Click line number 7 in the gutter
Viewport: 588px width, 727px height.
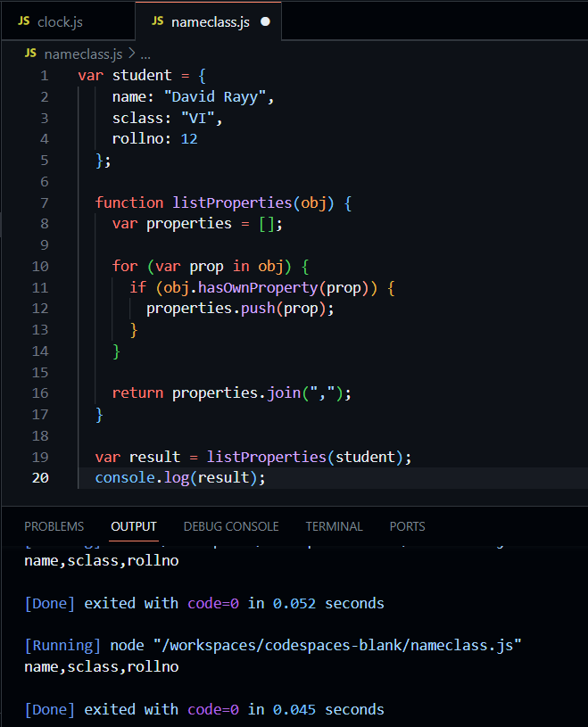pos(44,203)
